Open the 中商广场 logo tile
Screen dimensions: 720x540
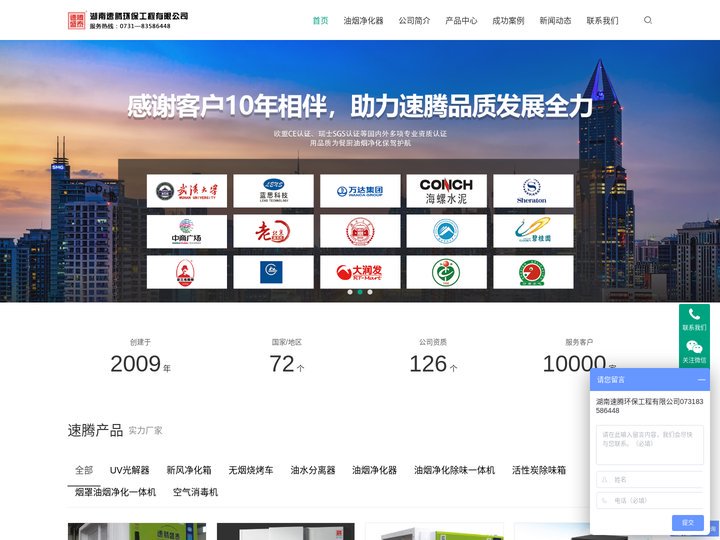(186, 231)
